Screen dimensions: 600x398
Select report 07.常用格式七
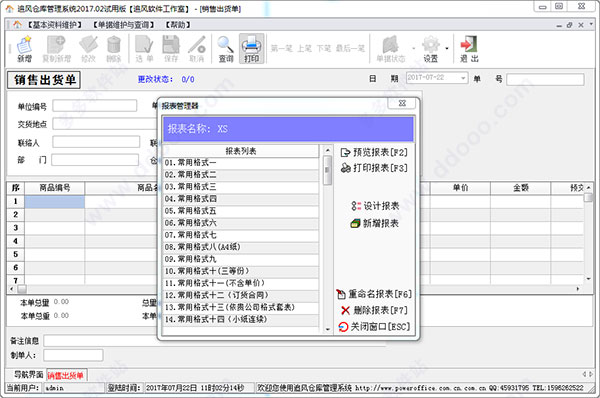[x=241, y=235]
